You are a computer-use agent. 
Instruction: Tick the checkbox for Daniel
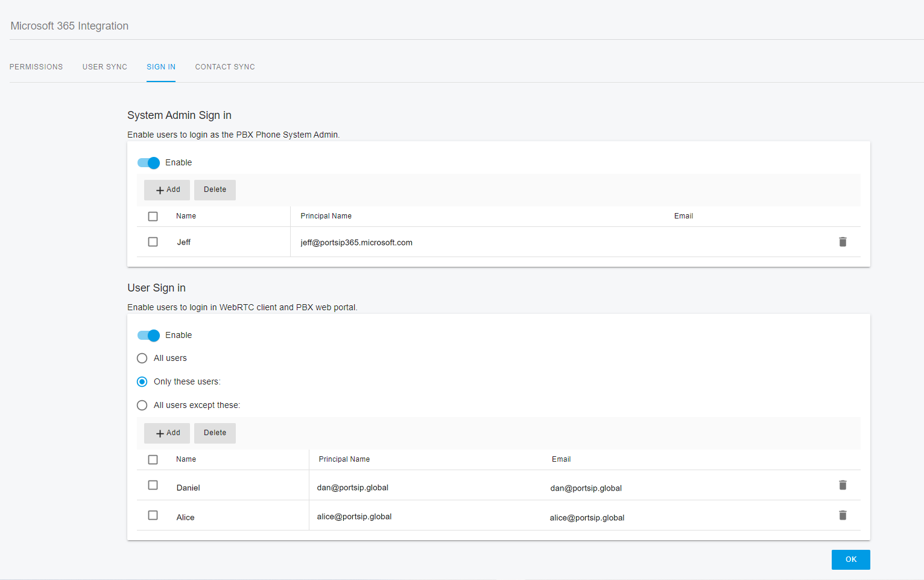tap(153, 485)
